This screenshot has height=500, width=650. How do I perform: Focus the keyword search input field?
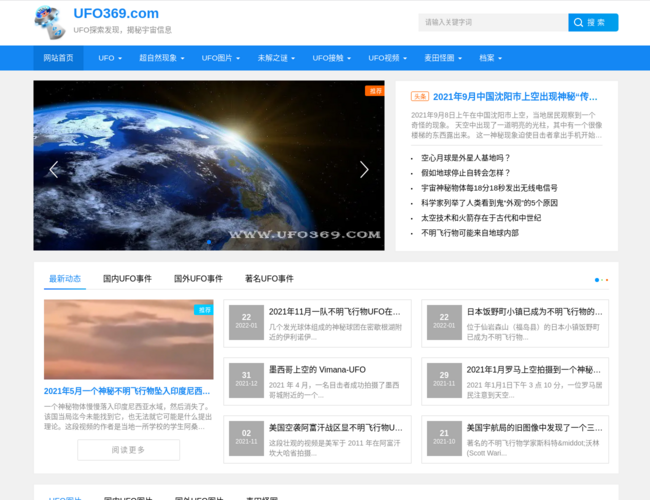pos(493,22)
